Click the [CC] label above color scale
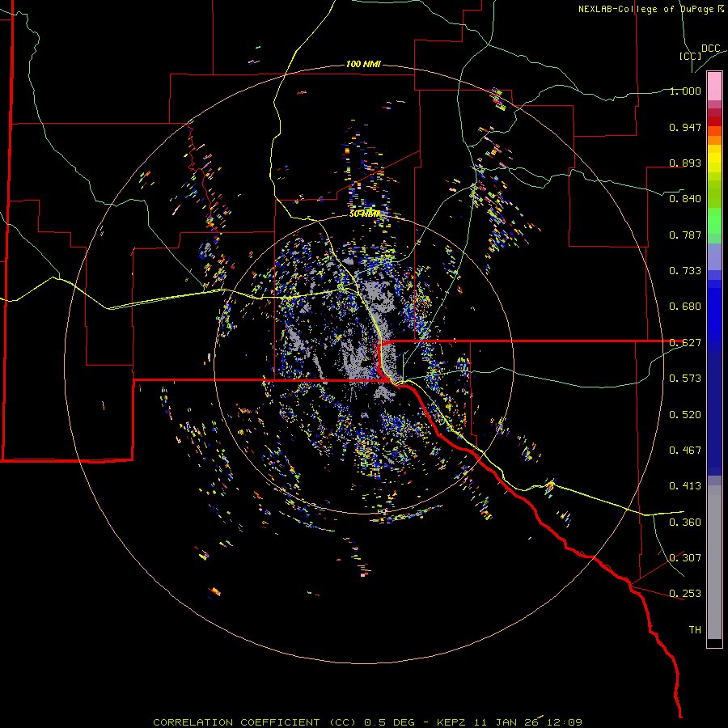 690,56
